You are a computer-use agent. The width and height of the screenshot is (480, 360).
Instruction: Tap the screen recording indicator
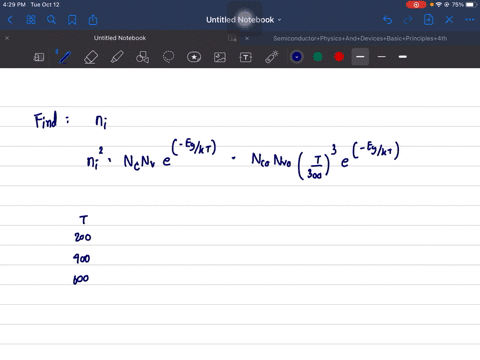[x=416, y=5]
